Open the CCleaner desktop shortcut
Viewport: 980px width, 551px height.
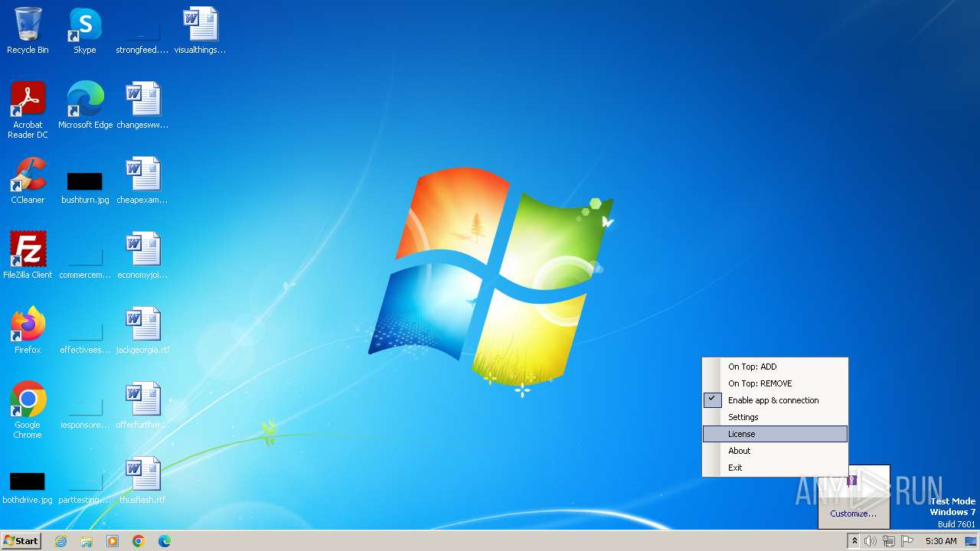(x=28, y=181)
